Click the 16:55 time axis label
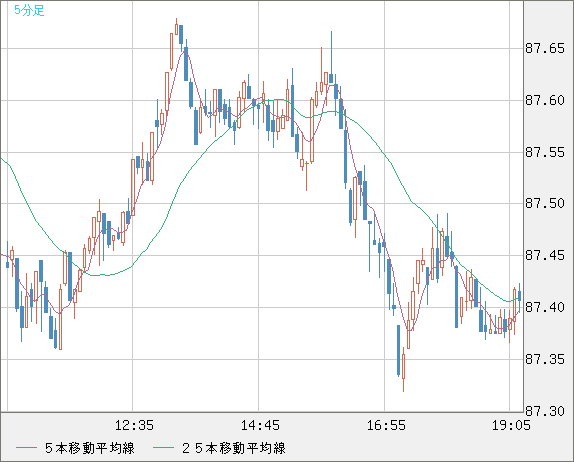Screen dimensions: 574x462 386,425
